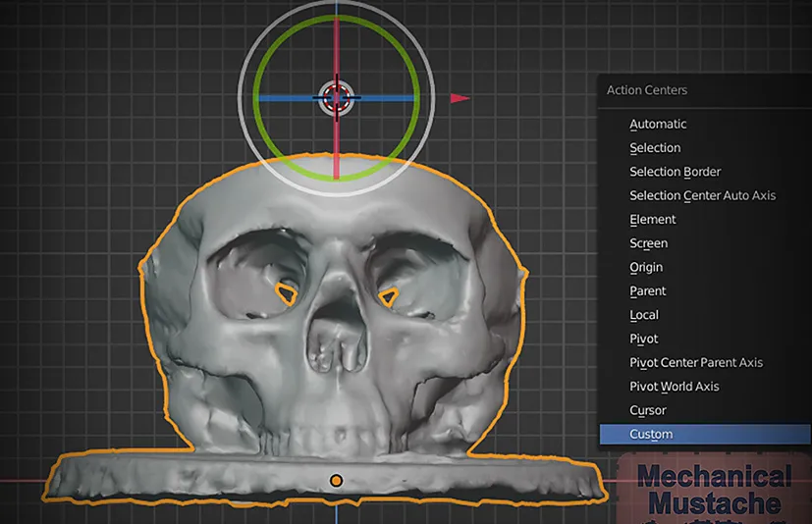Select highlighted Custom action center
The width and height of the screenshot is (812, 524).
(x=704, y=434)
